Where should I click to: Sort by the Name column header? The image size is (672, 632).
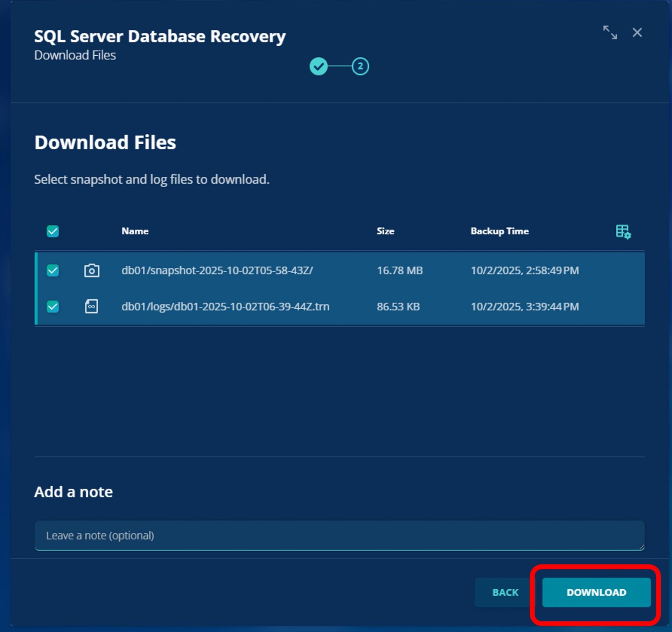point(135,231)
